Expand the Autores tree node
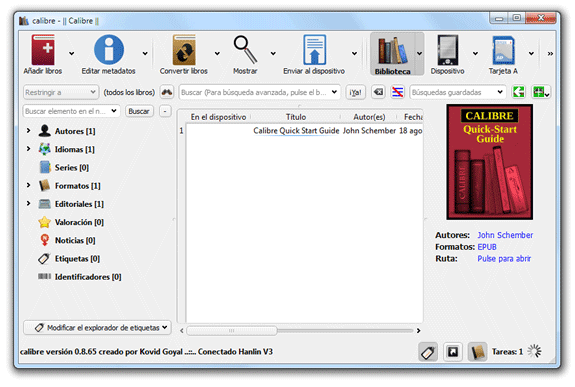The width and height of the screenshot is (575, 387). coord(28,131)
